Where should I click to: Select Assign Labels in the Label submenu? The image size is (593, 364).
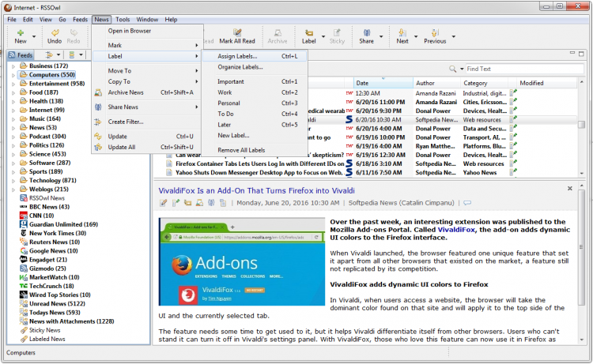[x=255, y=56]
